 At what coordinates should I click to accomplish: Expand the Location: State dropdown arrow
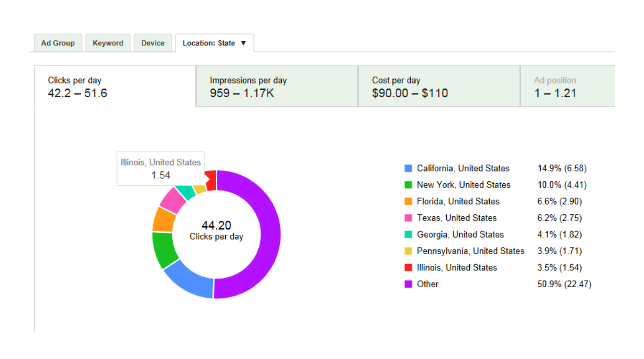pyautogui.click(x=244, y=43)
